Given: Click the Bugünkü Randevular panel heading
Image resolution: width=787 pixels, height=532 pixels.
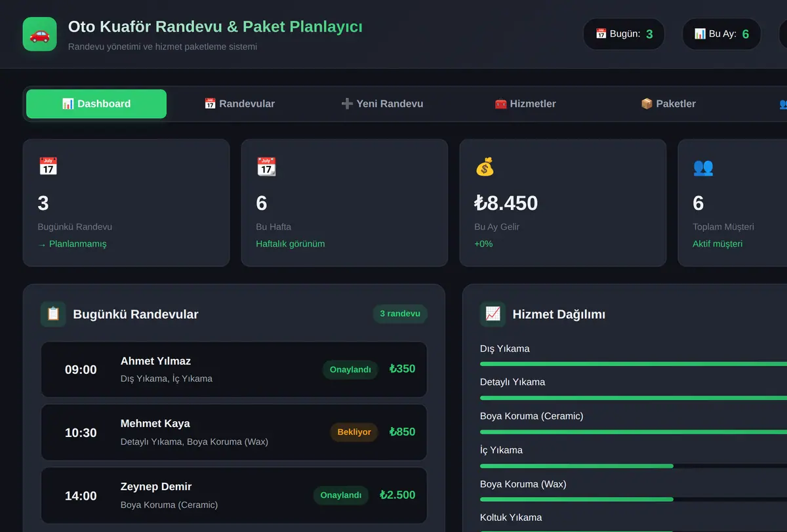Looking at the screenshot, I should click(x=136, y=314).
